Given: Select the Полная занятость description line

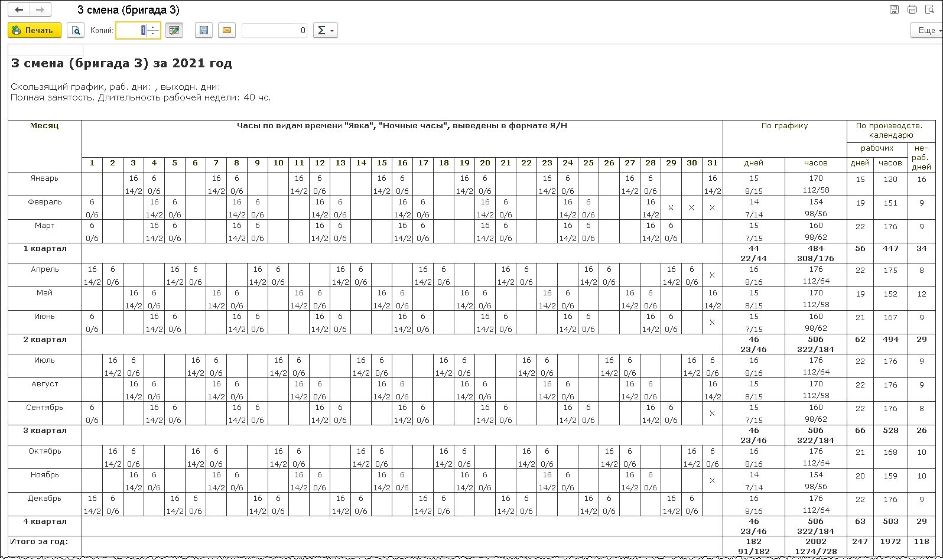Looking at the screenshot, I should tap(141, 97).
